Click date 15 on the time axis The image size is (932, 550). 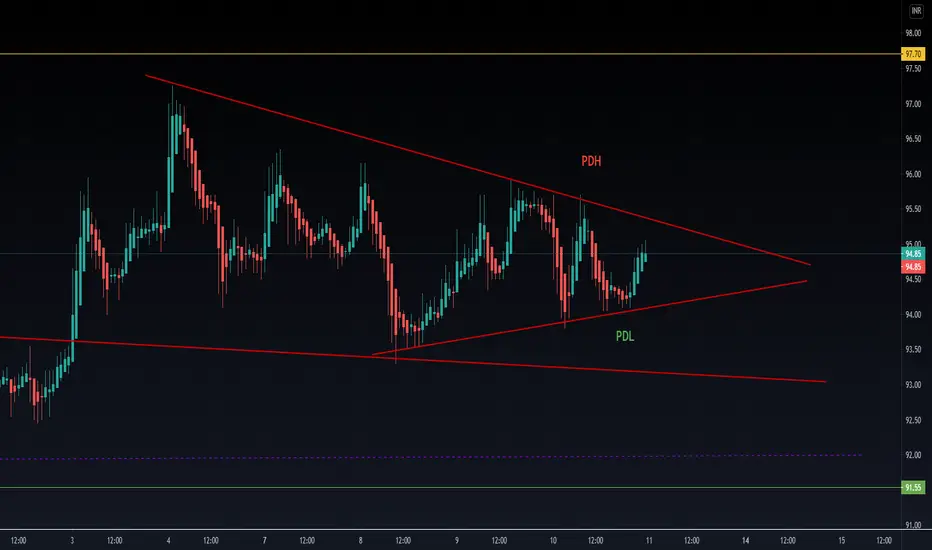click(842, 540)
